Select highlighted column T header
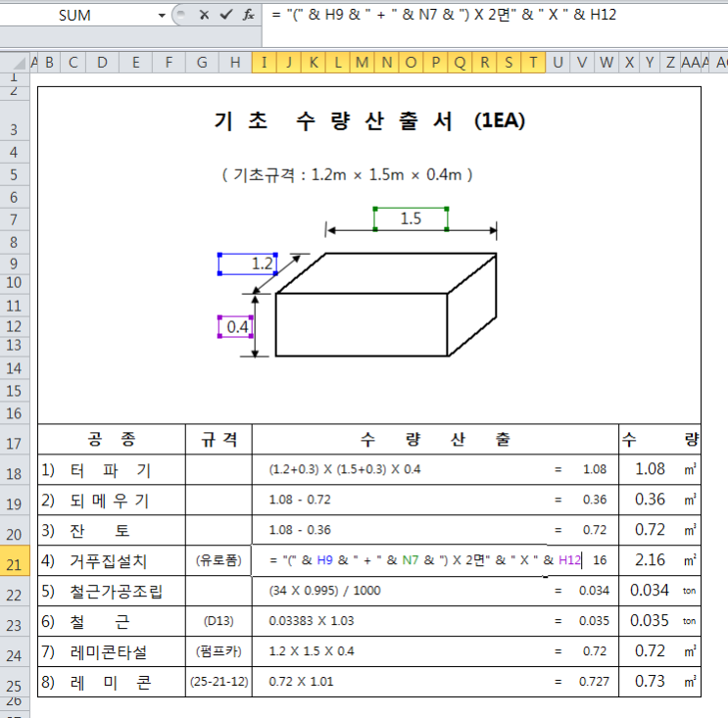728x718 pixels. pos(533,62)
